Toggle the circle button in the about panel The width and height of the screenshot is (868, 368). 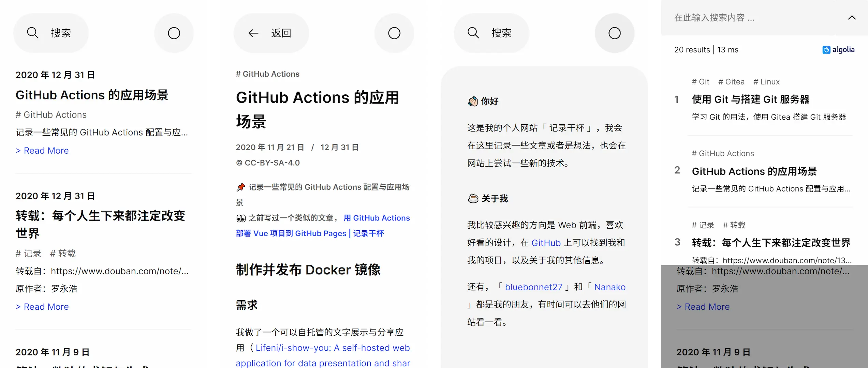[x=615, y=33]
